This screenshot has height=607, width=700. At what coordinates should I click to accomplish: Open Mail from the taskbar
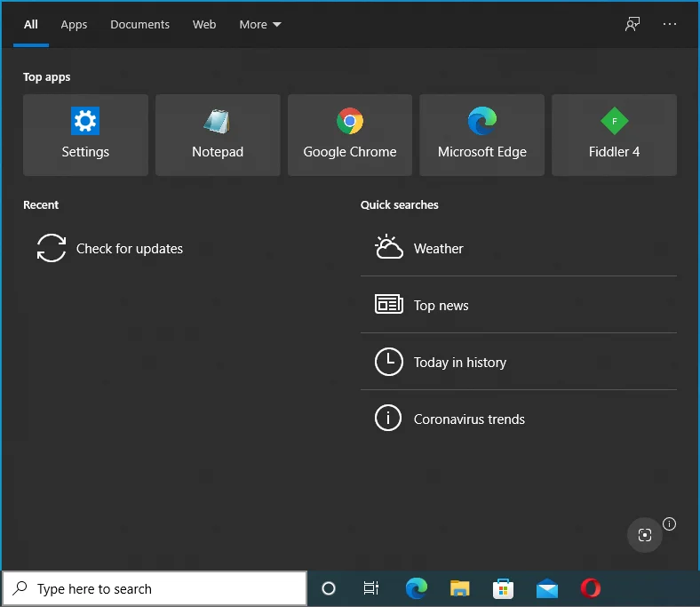tap(547, 588)
